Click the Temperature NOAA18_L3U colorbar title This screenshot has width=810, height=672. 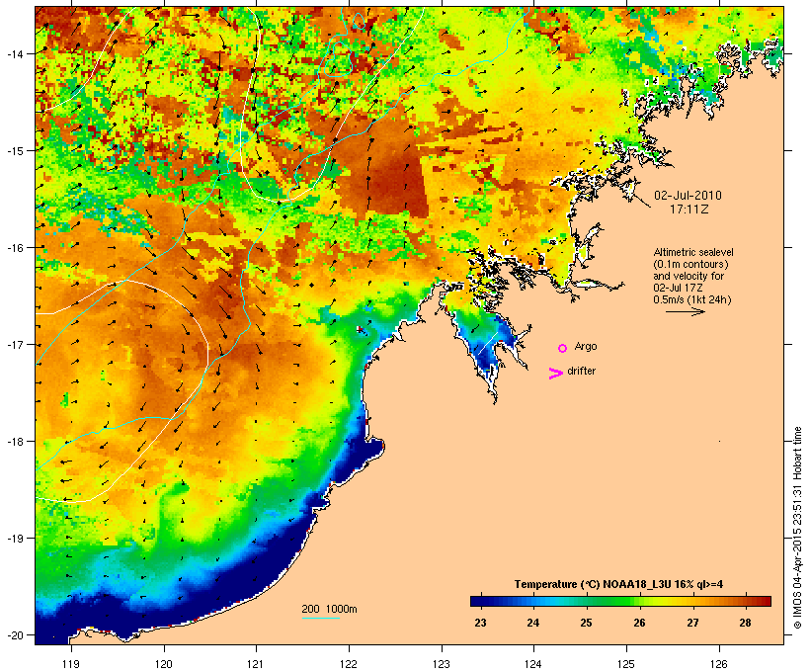coord(618,584)
